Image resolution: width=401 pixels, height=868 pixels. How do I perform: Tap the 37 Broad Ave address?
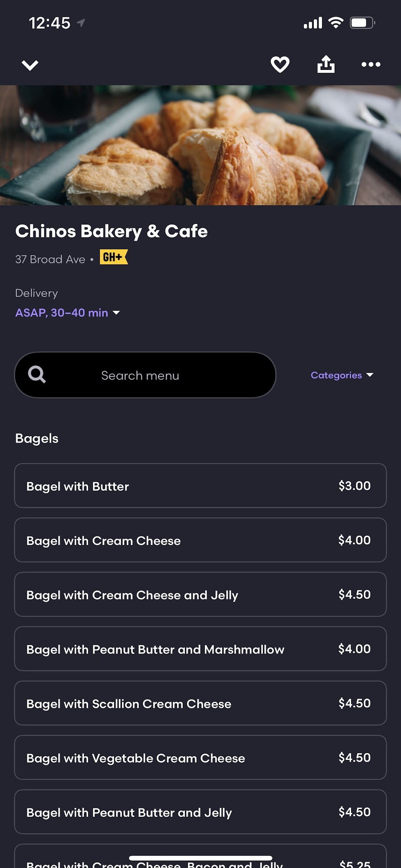tap(50, 260)
